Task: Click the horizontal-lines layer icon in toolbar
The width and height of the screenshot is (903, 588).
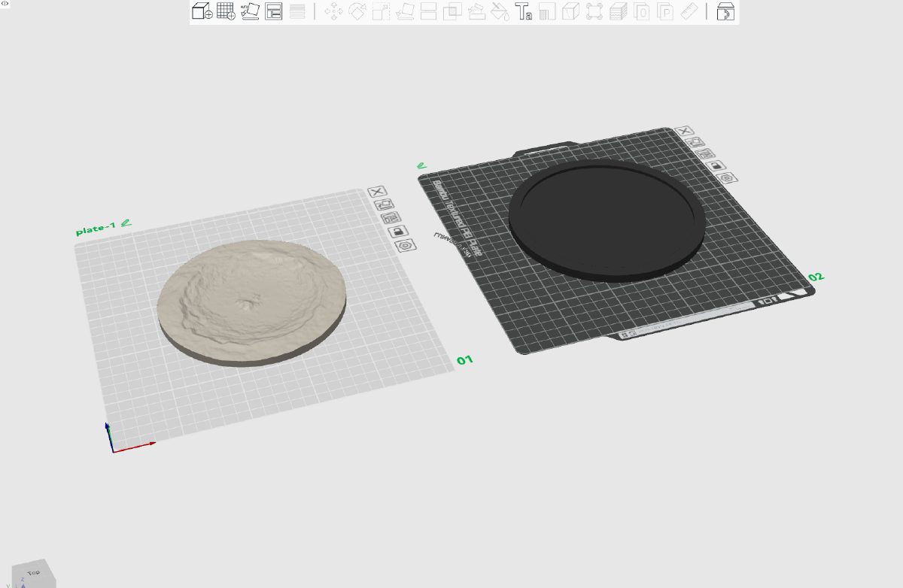Action: (x=297, y=11)
